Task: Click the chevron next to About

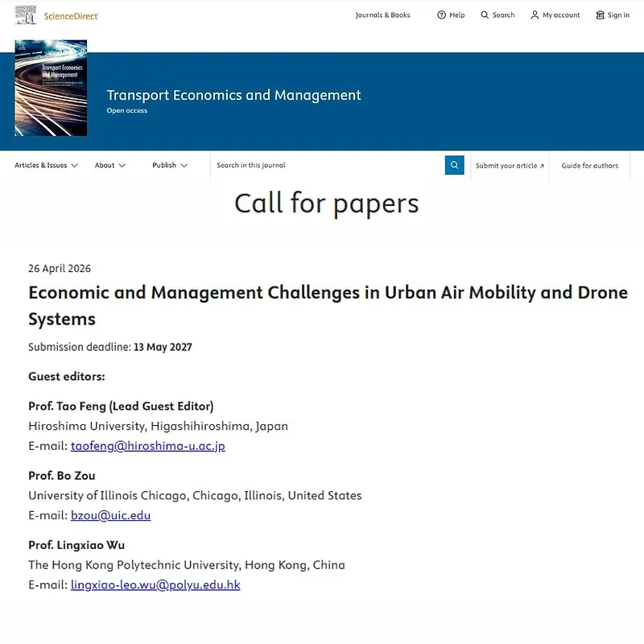Action: coord(122,166)
